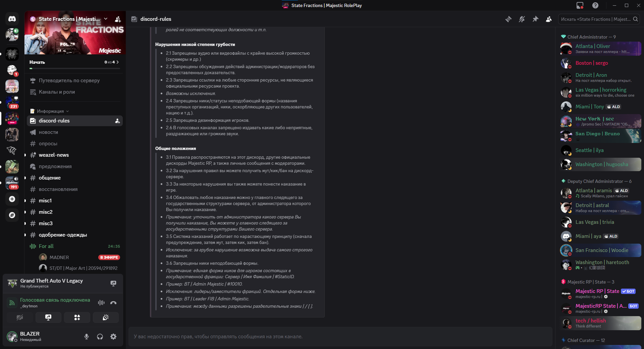Toggle noise suppression in voice panel

click(x=101, y=303)
